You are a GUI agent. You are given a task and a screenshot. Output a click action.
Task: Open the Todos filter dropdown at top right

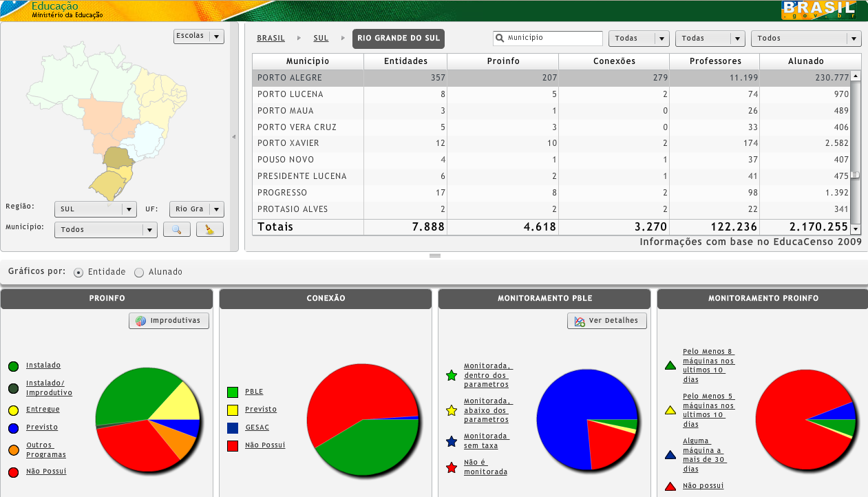(x=806, y=39)
